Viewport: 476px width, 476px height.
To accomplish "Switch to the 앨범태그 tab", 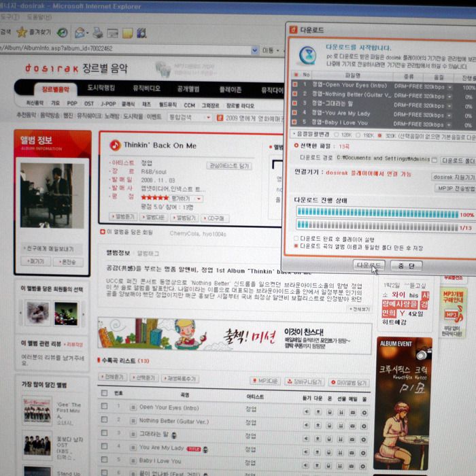I will pyautogui.click(x=148, y=254).
